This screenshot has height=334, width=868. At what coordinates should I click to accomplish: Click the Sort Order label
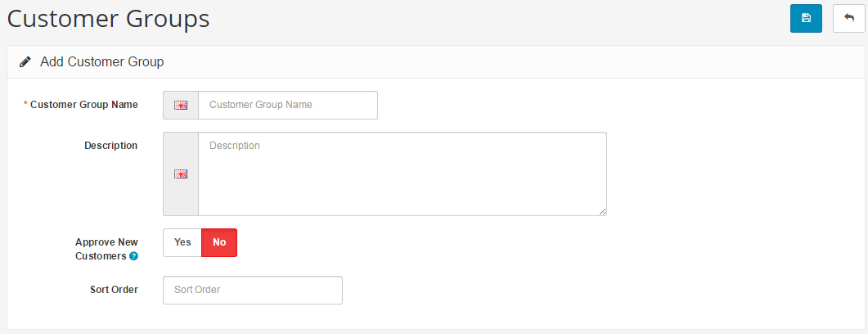pos(114,290)
